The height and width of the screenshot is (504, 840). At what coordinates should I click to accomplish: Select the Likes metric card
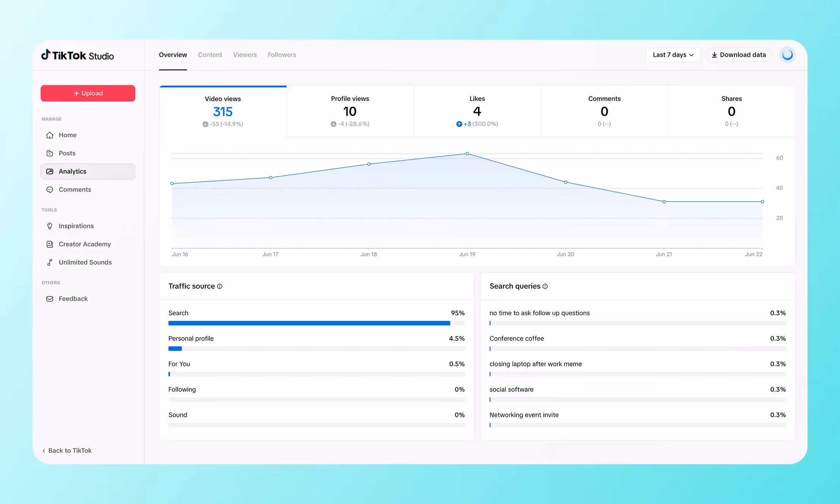[x=477, y=111]
